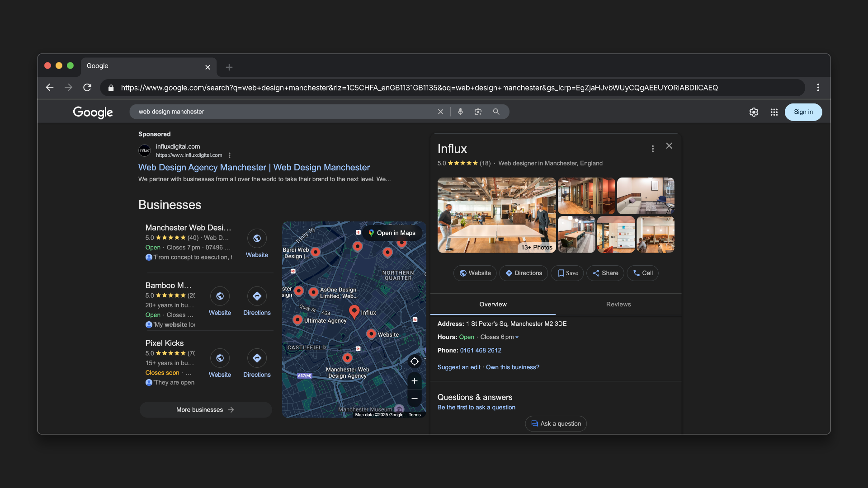Click the More businesses button
This screenshot has width=868, height=488.
206,410
